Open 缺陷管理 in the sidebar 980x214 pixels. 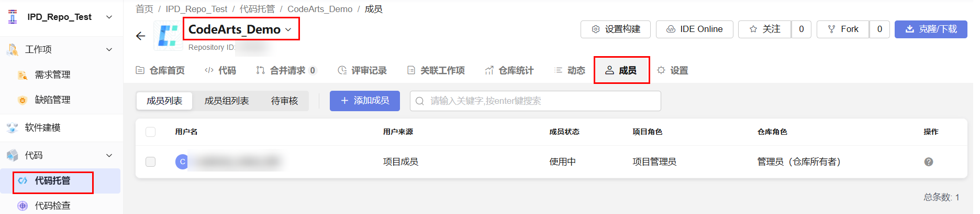click(52, 100)
